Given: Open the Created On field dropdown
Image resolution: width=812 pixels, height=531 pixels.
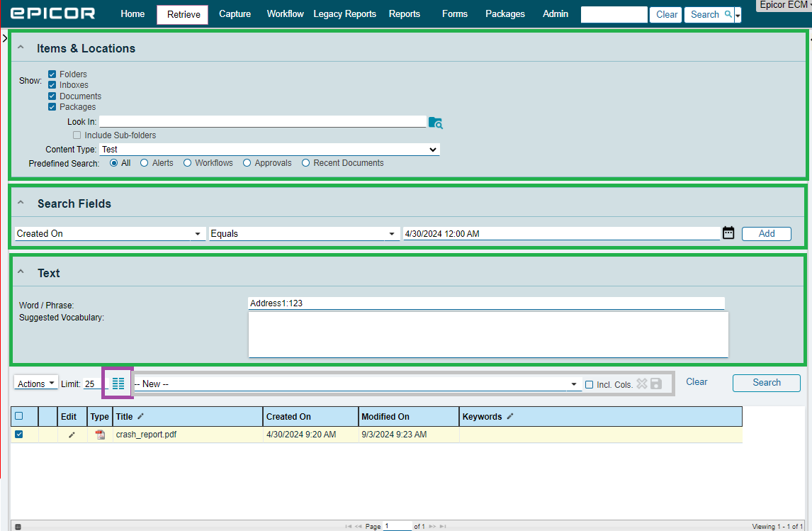Looking at the screenshot, I should coord(111,234).
